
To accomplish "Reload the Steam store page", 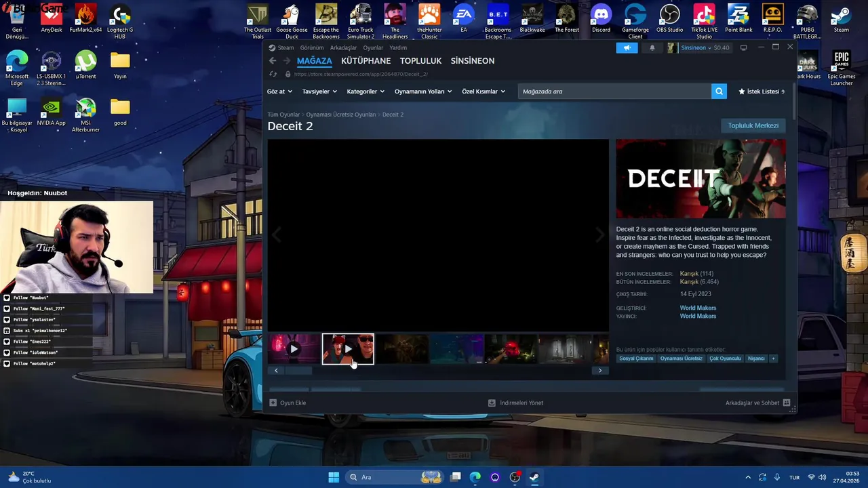I will point(273,74).
